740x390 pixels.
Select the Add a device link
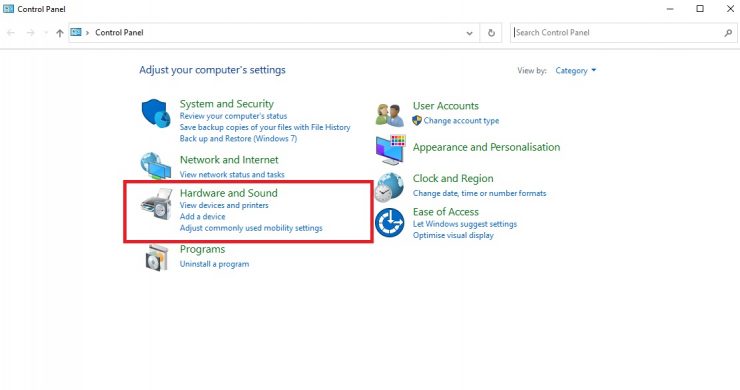202,216
